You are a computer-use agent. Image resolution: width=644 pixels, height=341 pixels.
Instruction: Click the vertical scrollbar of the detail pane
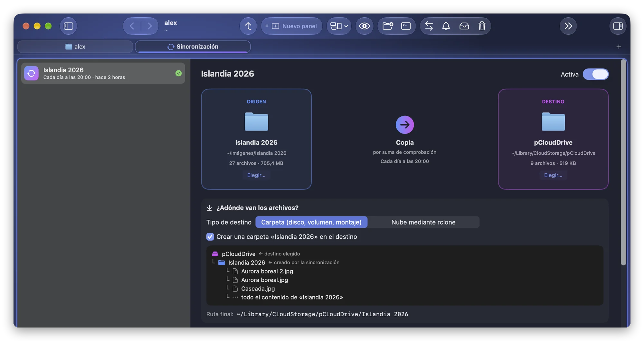click(623, 162)
